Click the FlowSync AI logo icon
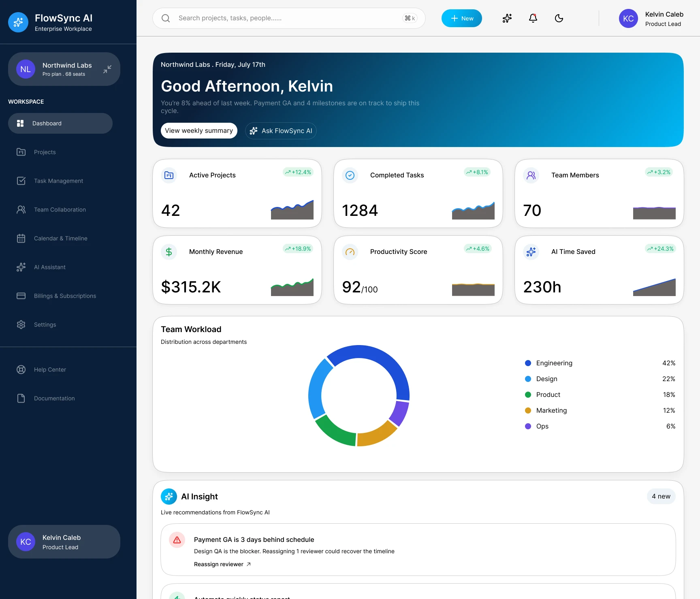Viewport: 700px width, 599px height. 18,22
